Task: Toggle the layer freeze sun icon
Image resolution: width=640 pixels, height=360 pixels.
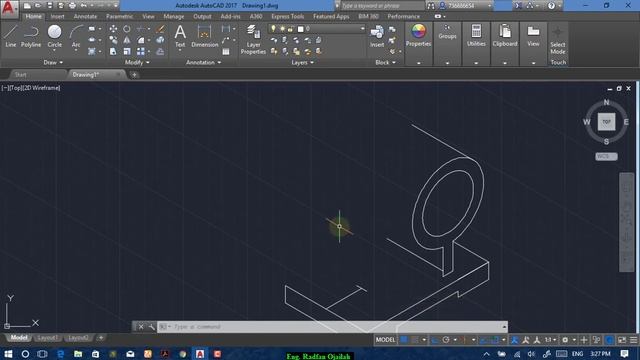Action: point(282,29)
